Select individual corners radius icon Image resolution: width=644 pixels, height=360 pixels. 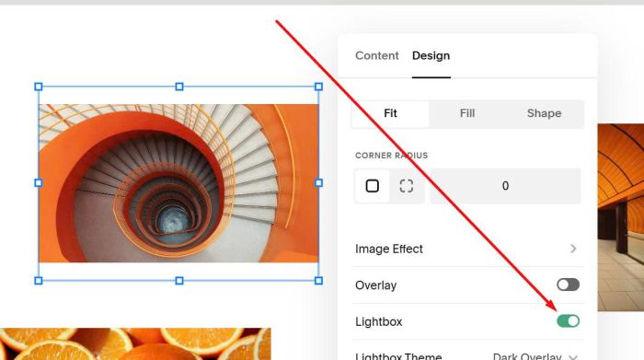(407, 186)
